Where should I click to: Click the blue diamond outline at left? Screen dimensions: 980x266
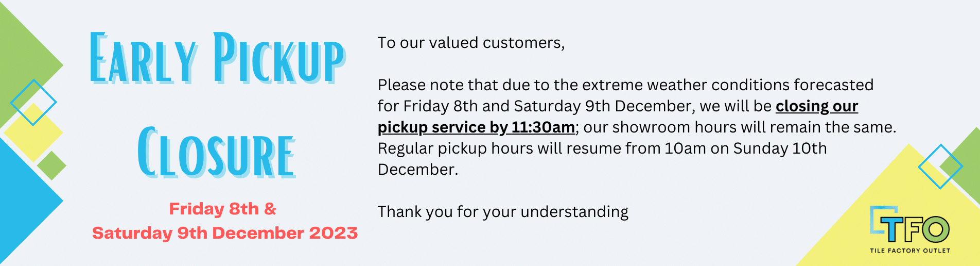coord(33,103)
